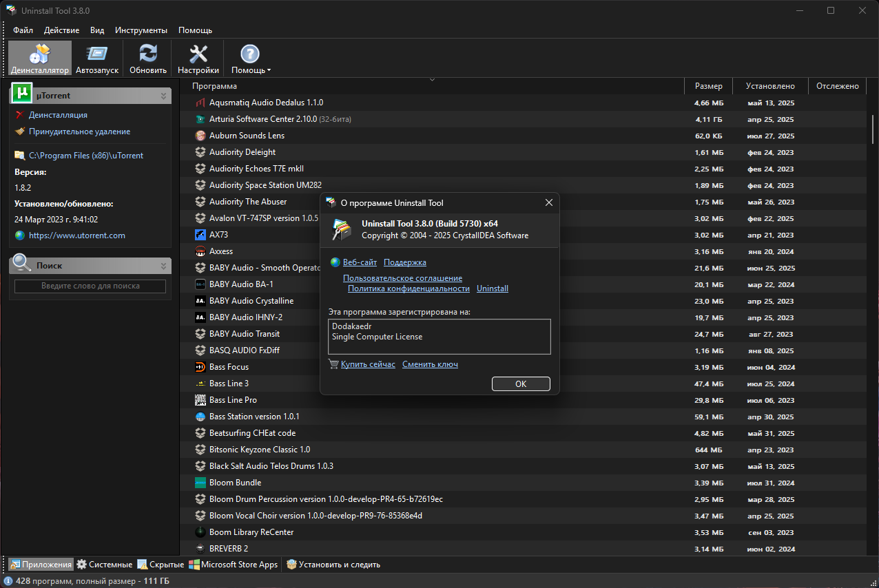The width and height of the screenshot is (879, 588).
Task: Click the Веб-сайт link in About dialog
Action: tap(360, 262)
